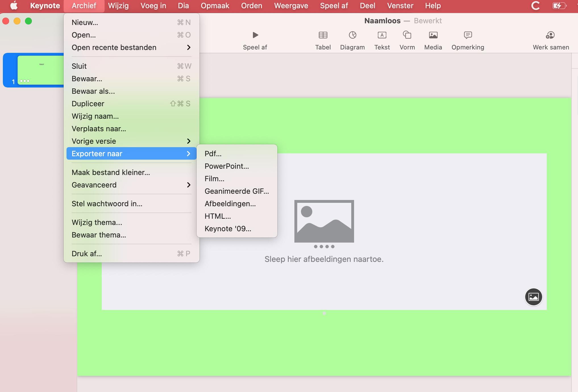
Task: Select Stel wachtwoord in…
Action: point(131,204)
